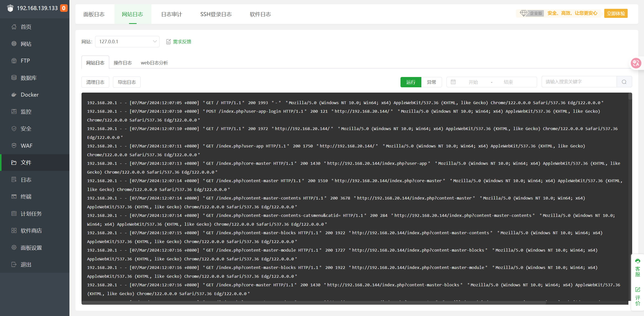Click the calendar icon in date range
This screenshot has height=316, width=644.
[x=453, y=82]
